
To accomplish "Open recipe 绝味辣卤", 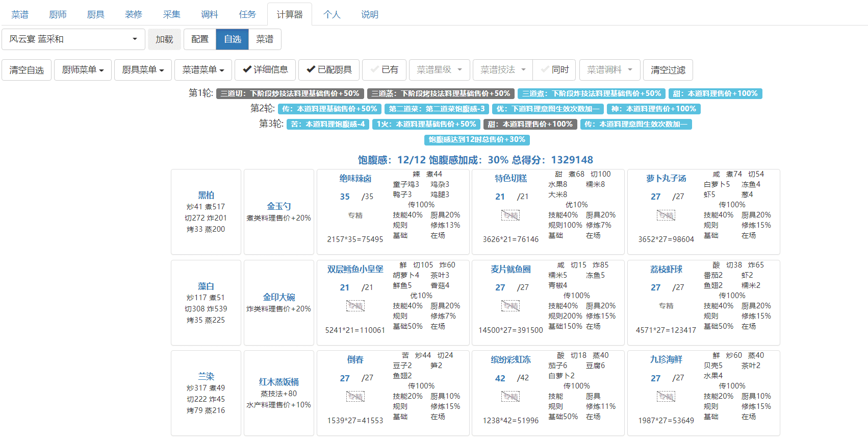I will pyautogui.click(x=355, y=179).
